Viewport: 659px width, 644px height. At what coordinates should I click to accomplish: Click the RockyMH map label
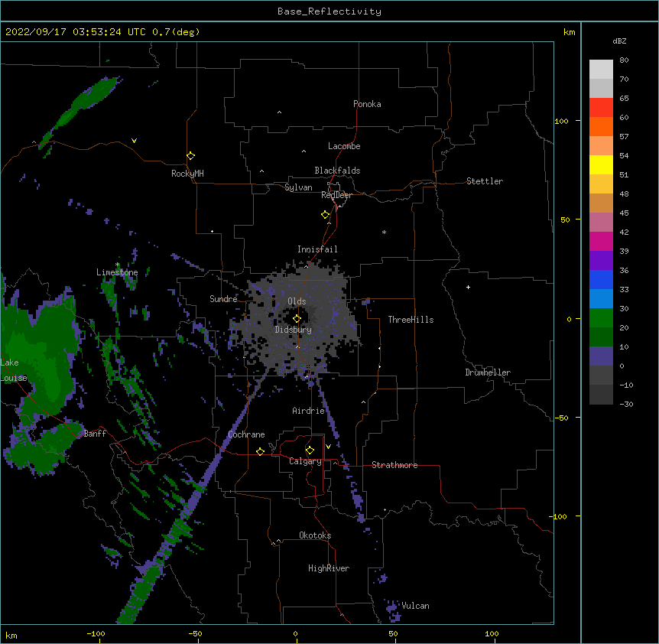tap(187, 174)
